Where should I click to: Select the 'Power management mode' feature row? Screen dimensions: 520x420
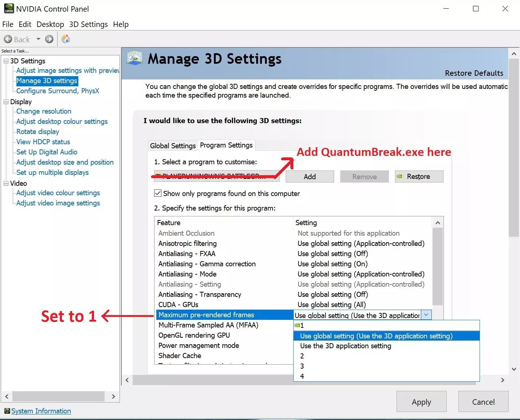[224, 345]
